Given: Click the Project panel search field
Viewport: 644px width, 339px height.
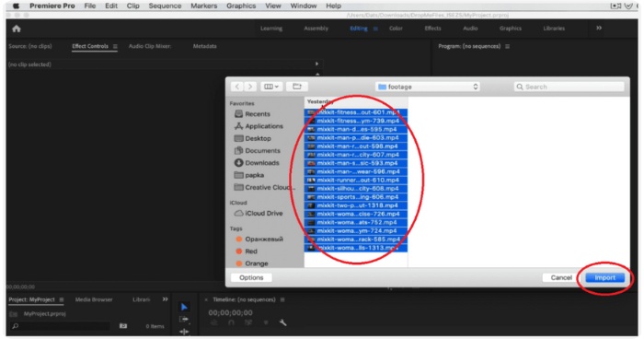Looking at the screenshot, I should pos(60,326).
